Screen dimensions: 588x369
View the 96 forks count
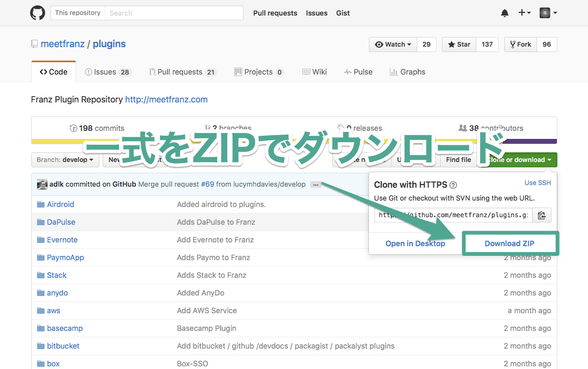547,44
